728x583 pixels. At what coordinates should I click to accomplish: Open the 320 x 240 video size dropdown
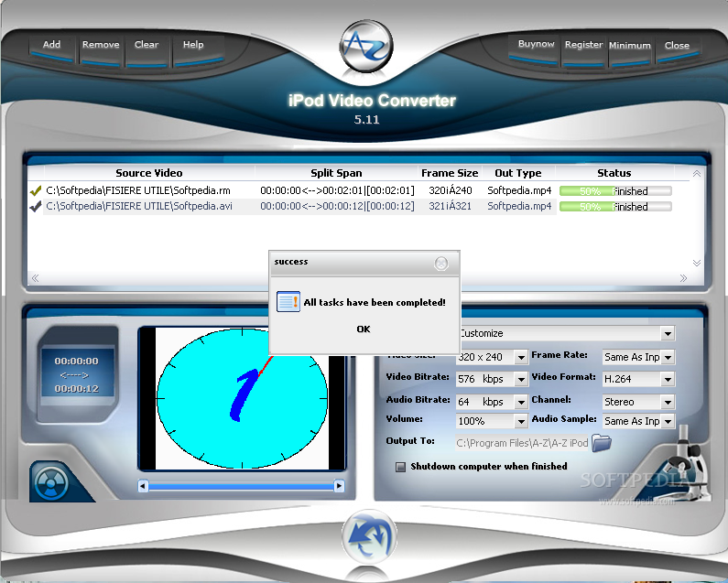[x=521, y=357]
